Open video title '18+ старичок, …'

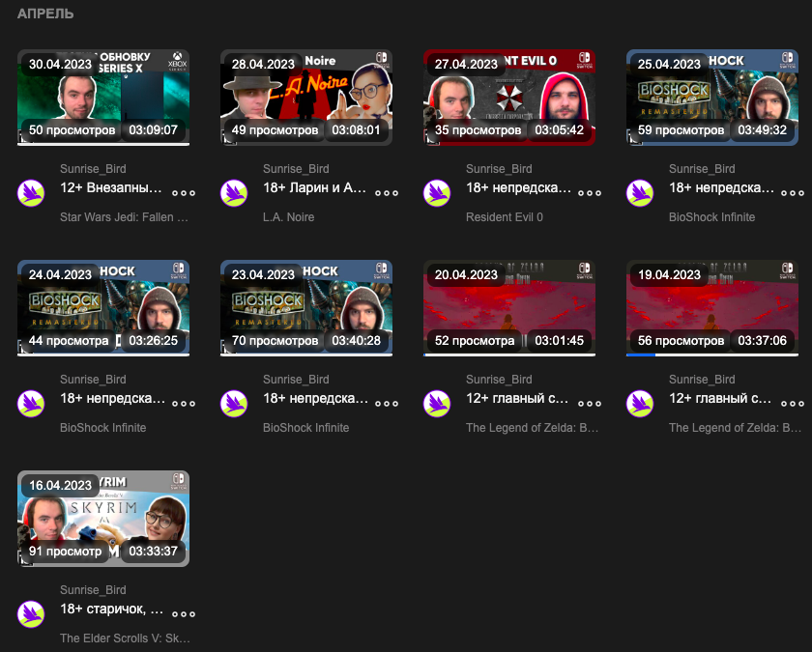111,609
